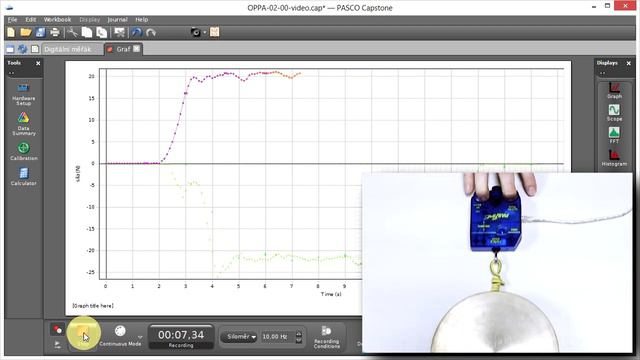This screenshot has height=360, width=640.
Task: Add an FFT display
Action: (614, 135)
